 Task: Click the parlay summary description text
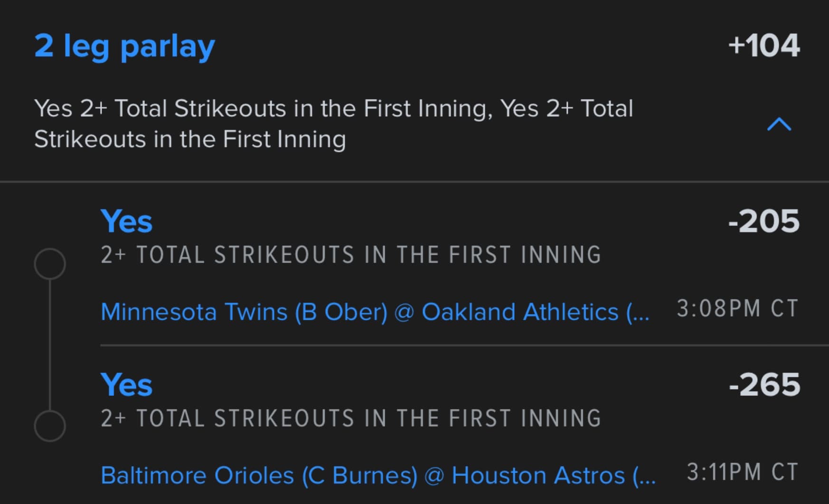332,123
